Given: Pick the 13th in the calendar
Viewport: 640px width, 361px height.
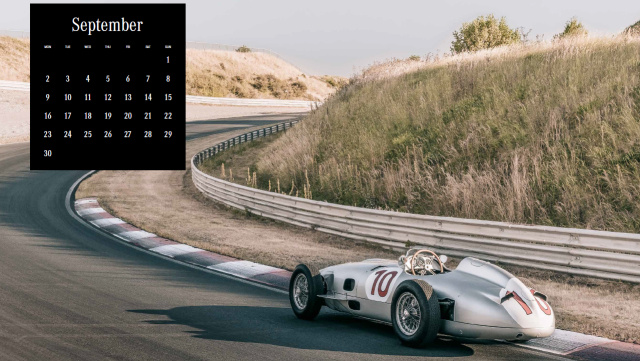Looking at the screenshot, I should pyautogui.click(x=128, y=97).
